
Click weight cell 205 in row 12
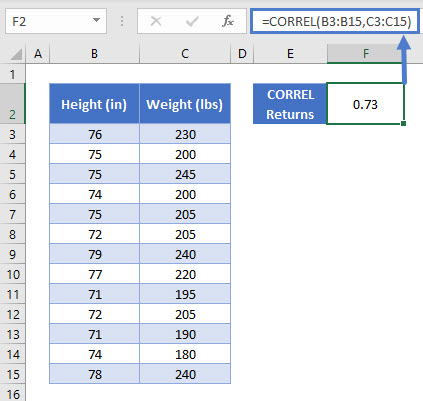click(185, 314)
